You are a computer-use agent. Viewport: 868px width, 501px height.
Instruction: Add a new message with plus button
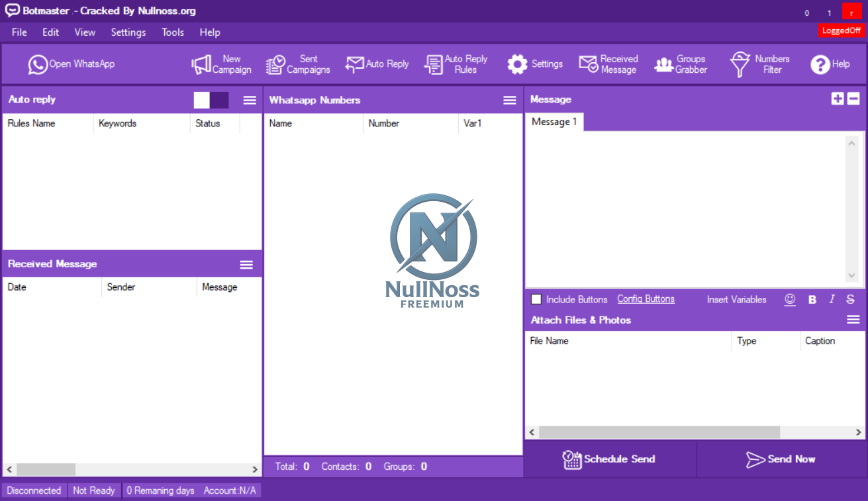[x=838, y=99]
